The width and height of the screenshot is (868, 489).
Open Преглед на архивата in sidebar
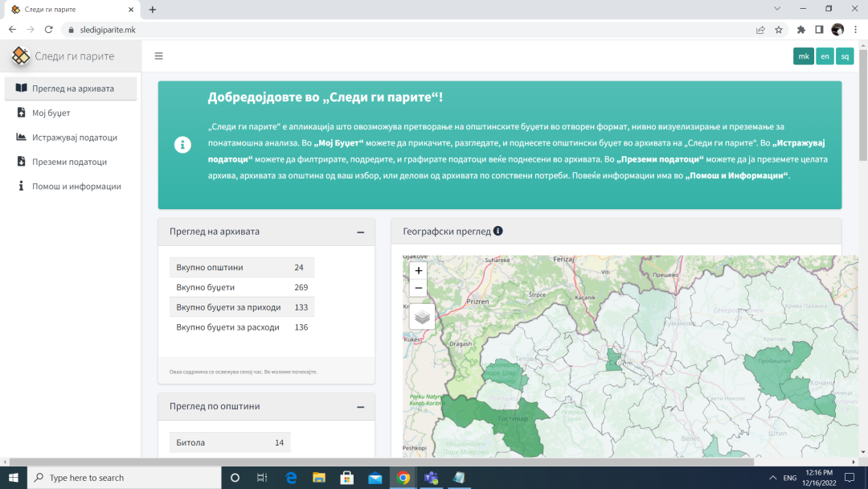[x=71, y=88]
